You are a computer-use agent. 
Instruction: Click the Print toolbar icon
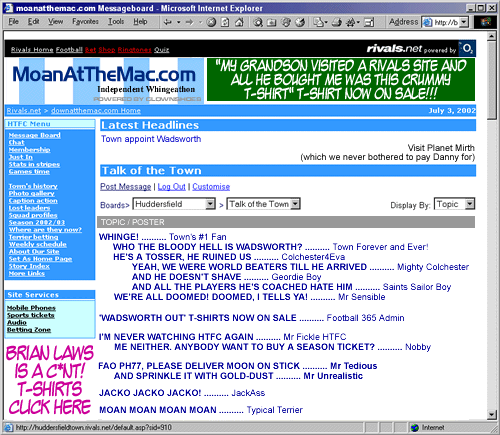(337, 22)
